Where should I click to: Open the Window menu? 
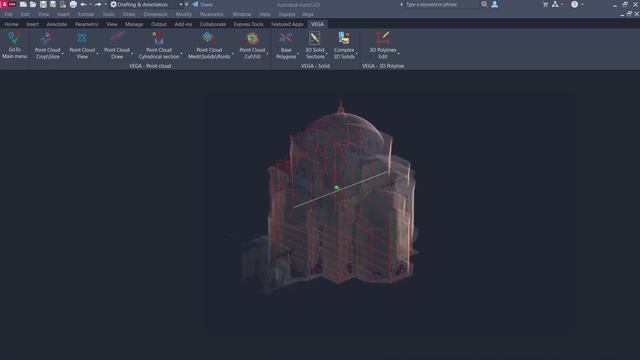242,14
